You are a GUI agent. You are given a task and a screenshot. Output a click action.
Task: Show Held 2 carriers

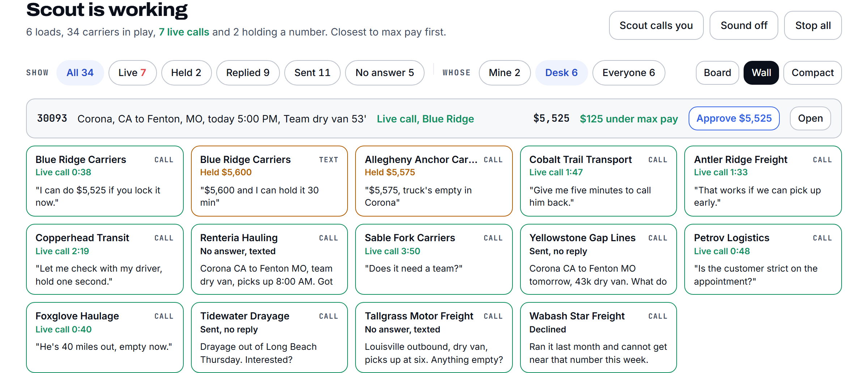(x=186, y=73)
